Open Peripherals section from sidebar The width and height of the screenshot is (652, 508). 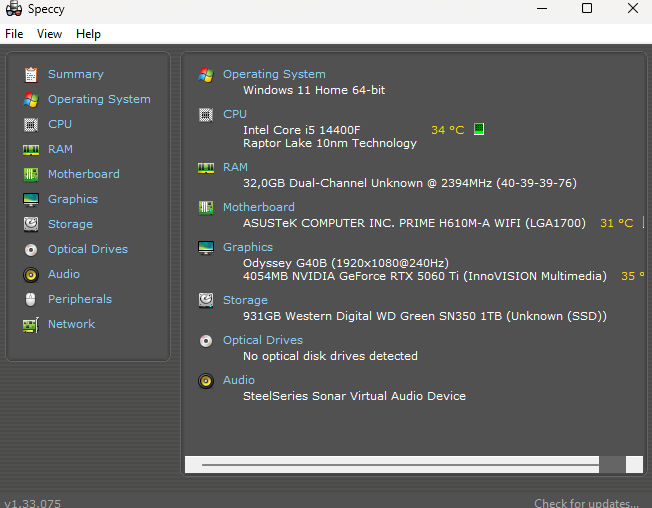[80, 299]
